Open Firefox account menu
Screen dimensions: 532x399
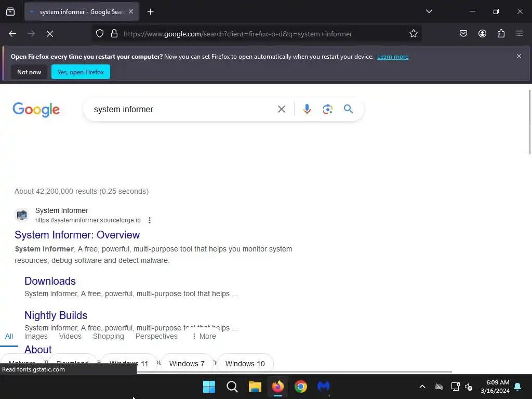coord(482,34)
